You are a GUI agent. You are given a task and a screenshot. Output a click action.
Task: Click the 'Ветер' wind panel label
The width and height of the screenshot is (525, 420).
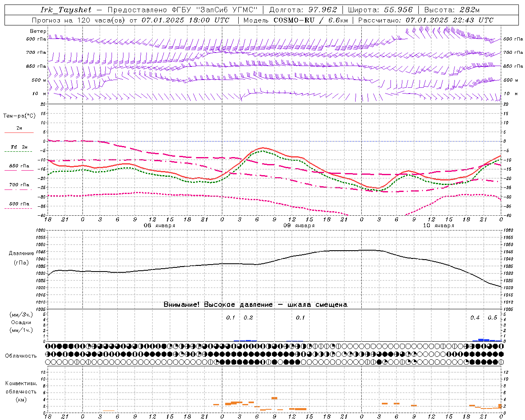coord(38,31)
